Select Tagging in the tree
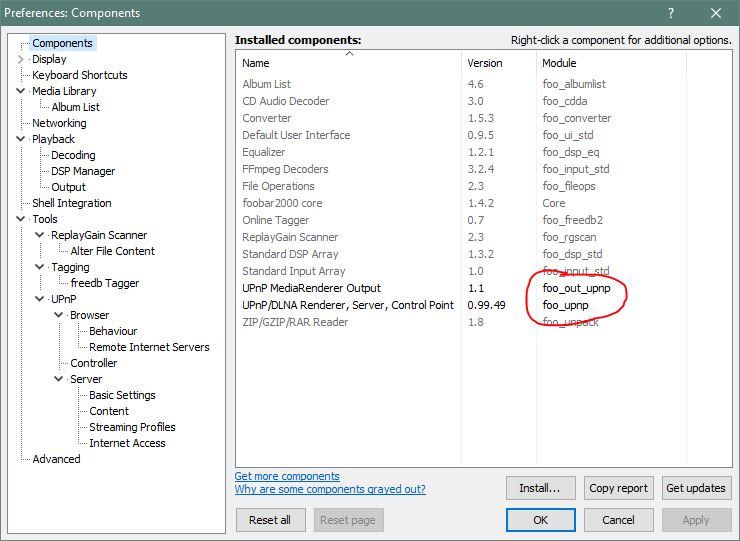Viewport: 740px width, 541px height. point(70,267)
